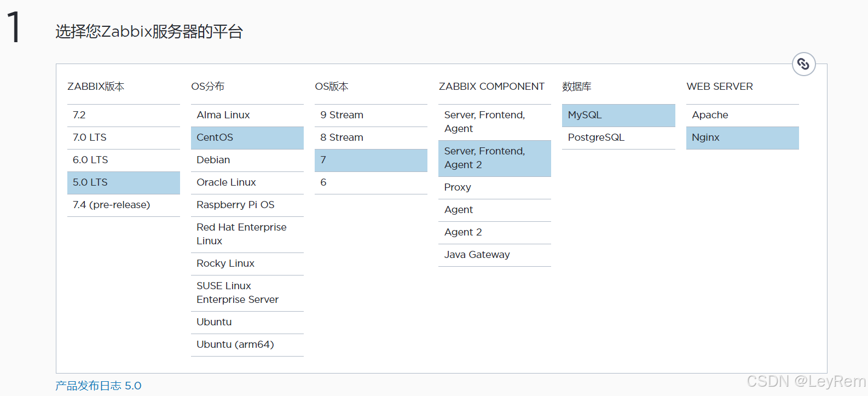Choose OS version 8 Stream
This screenshot has height=396, width=868.
(x=371, y=137)
